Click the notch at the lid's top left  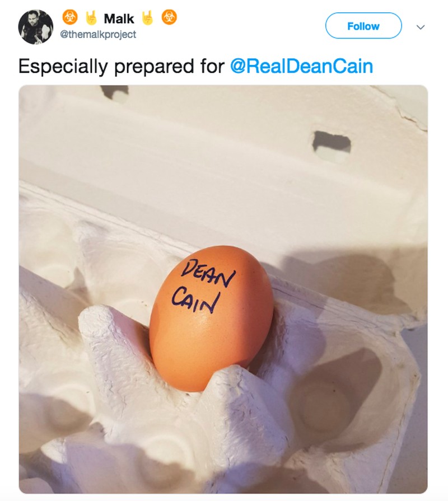pos(115,91)
